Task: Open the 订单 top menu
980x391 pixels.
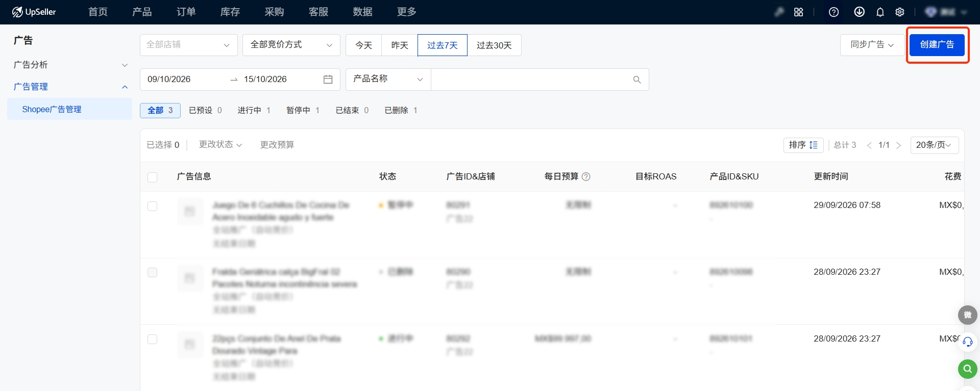Action: pos(186,12)
